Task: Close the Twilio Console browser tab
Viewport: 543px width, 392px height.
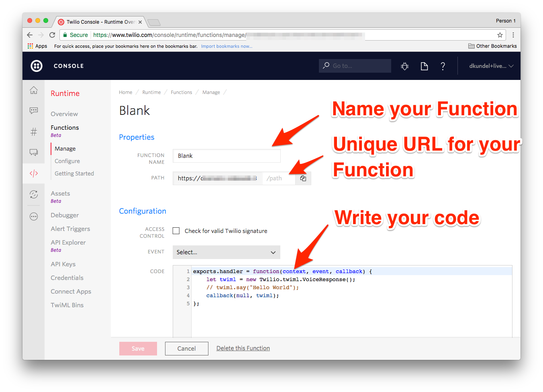Action: click(x=140, y=22)
